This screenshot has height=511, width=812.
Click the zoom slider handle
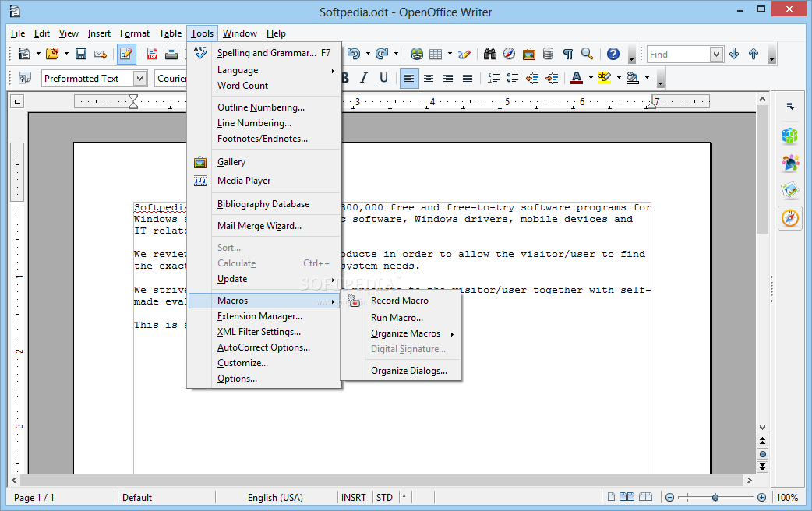coord(715,498)
